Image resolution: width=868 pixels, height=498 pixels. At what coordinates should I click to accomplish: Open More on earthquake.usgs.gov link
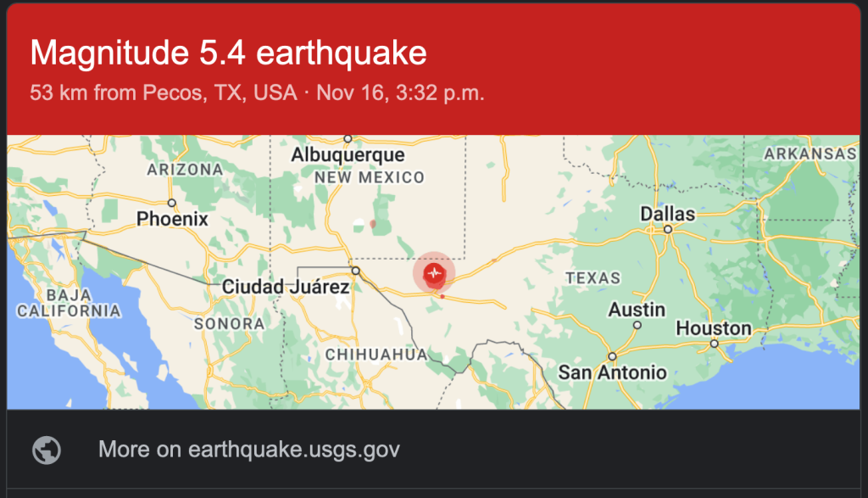click(248, 450)
